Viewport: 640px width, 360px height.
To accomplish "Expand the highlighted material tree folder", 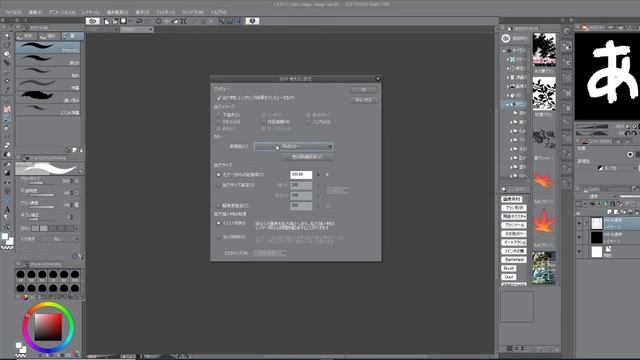I will 508,104.
